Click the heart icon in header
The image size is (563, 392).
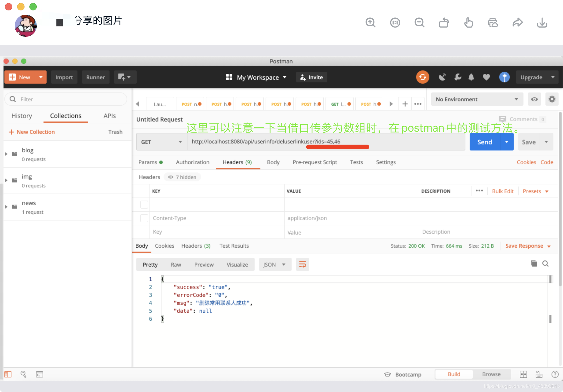coord(486,77)
